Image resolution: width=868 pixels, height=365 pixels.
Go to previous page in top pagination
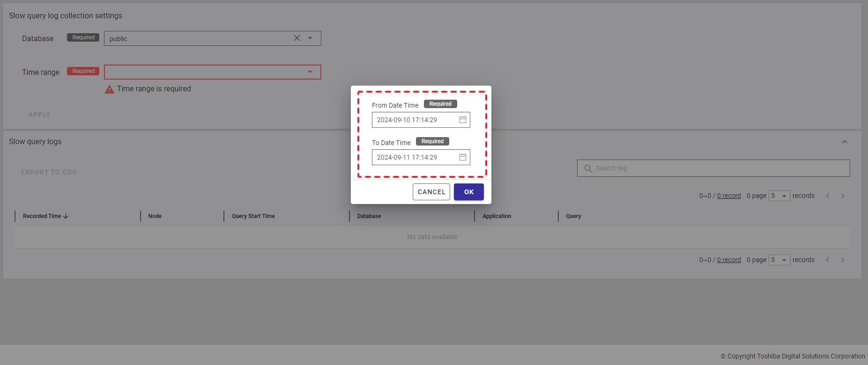point(828,196)
